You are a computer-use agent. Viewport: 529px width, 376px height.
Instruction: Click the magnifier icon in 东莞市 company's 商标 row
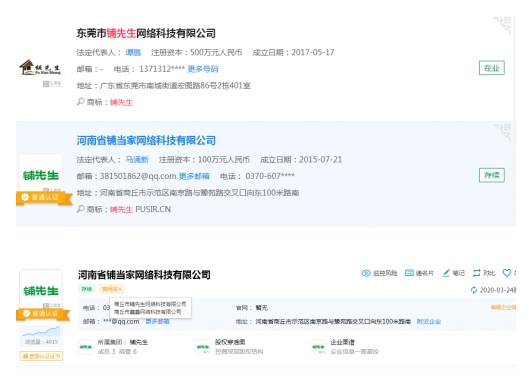click(80, 102)
